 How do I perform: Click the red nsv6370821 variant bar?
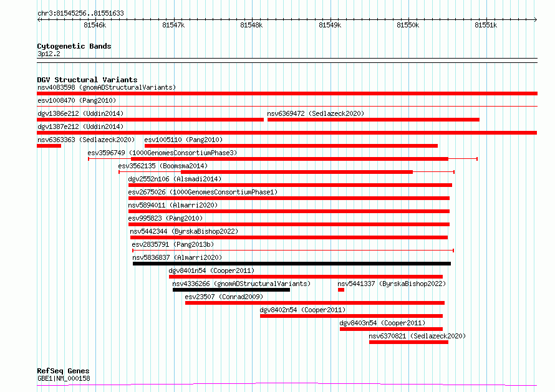click(x=408, y=342)
